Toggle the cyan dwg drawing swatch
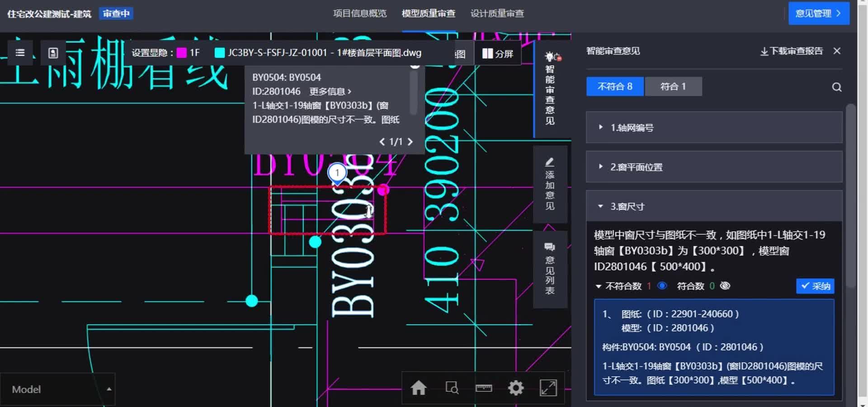868x407 pixels. pyautogui.click(x=220, y=53)
